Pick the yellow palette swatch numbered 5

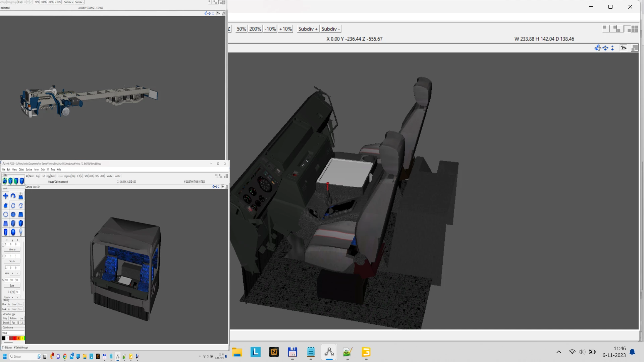(22, 338)
